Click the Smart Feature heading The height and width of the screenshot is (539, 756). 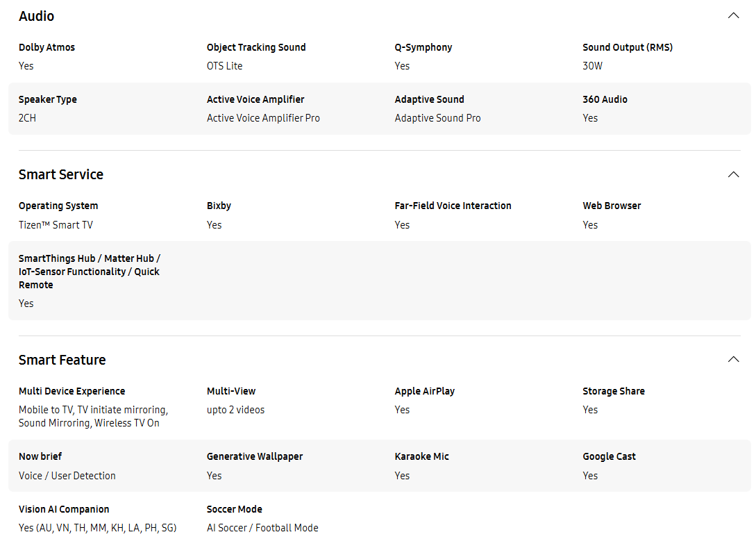62,360
